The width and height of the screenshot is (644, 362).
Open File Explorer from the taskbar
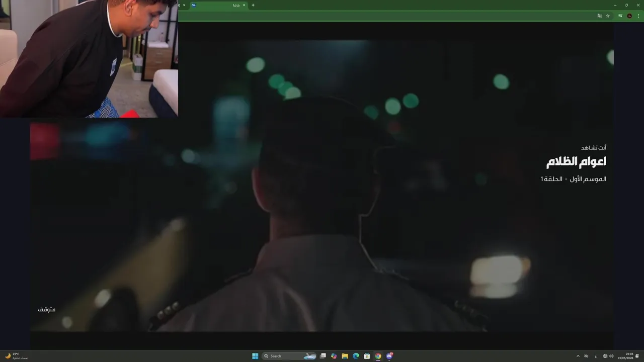345,356
